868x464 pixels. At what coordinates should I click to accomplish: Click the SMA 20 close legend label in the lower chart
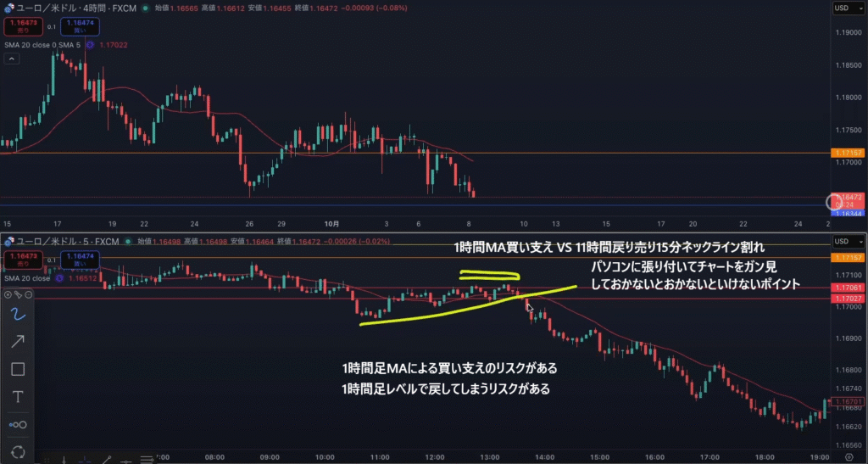(x=27, y=278)
